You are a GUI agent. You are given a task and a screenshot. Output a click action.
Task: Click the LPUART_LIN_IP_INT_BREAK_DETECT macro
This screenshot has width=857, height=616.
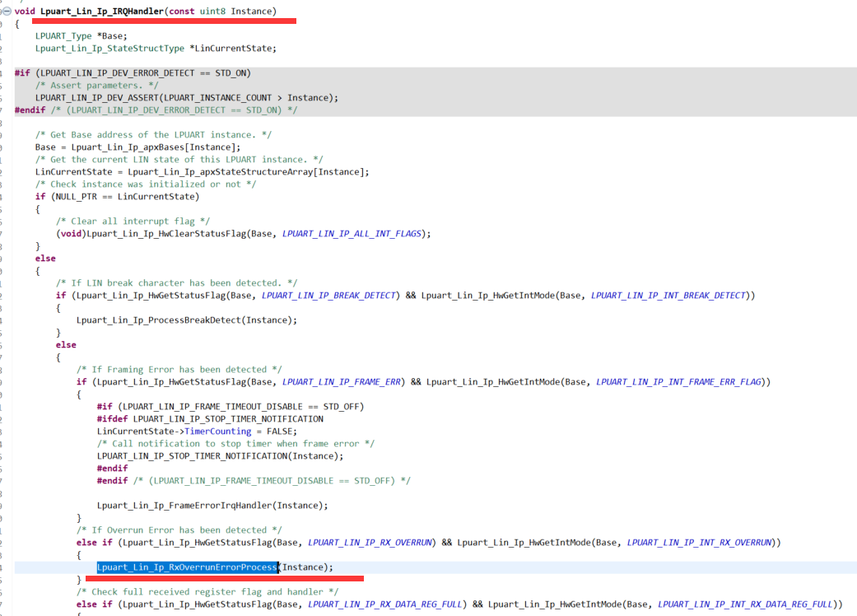tap(668, 296)
